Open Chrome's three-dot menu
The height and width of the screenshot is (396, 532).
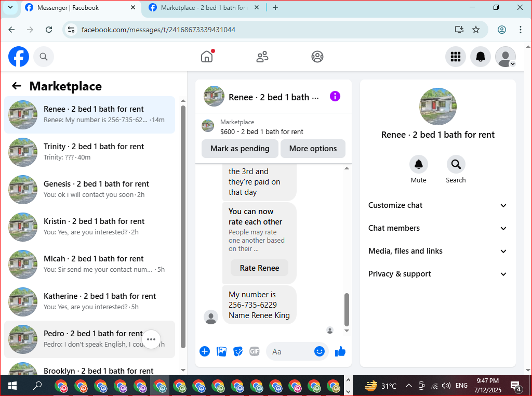520,30
